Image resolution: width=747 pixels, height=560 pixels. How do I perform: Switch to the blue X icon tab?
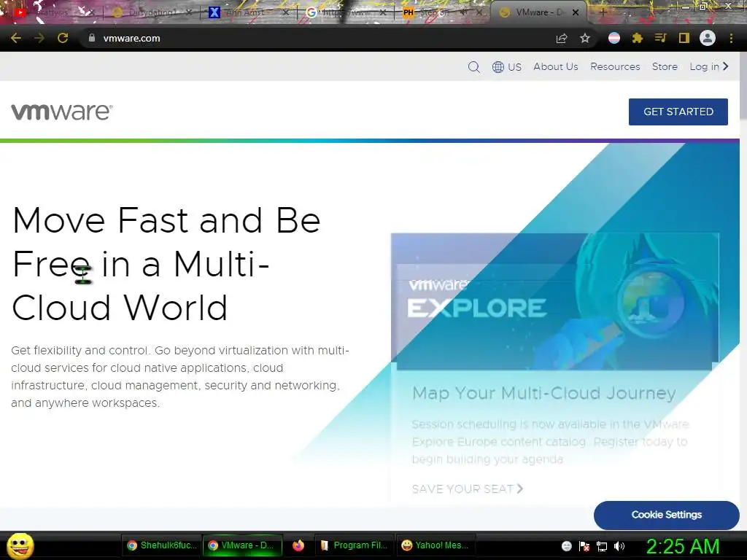(249, 12)
